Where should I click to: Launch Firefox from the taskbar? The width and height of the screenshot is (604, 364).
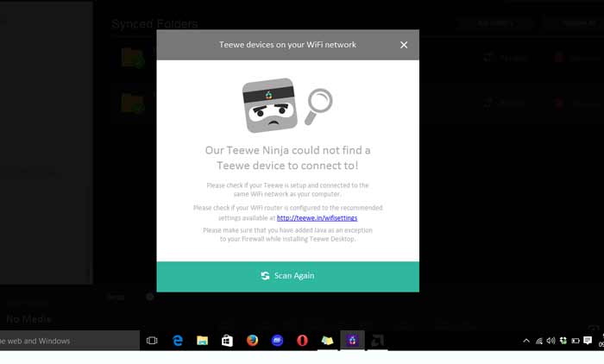coord(252,341)
